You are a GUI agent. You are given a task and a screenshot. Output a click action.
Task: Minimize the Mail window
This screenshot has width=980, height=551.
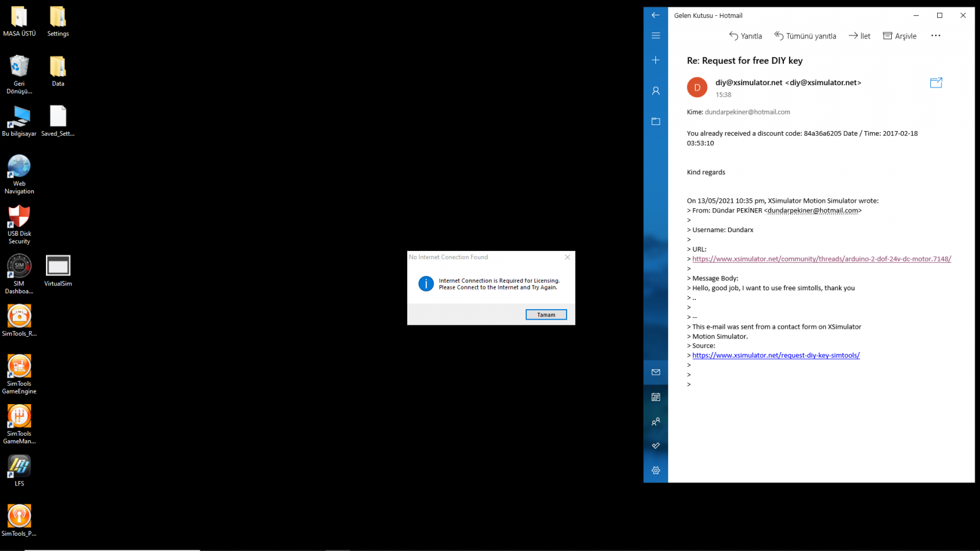pyautogui.click(x=916, y=15)
